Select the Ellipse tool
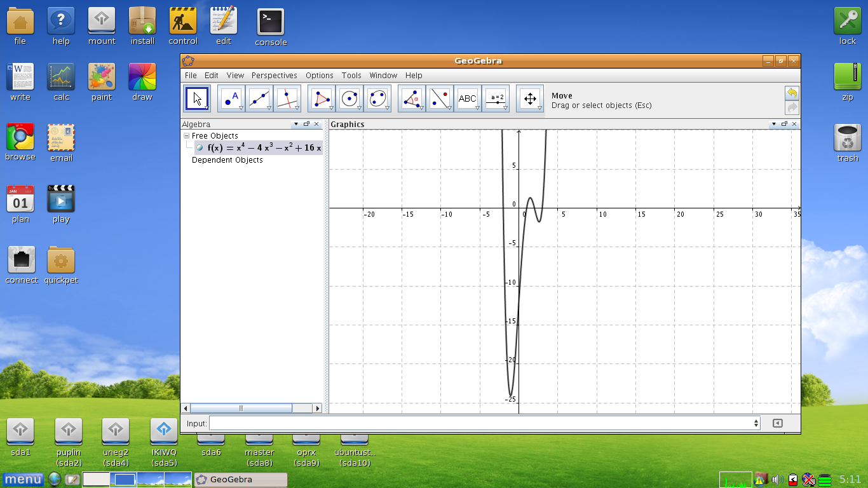Viewport: 868px width, 488px height. [x=377, y=97]
